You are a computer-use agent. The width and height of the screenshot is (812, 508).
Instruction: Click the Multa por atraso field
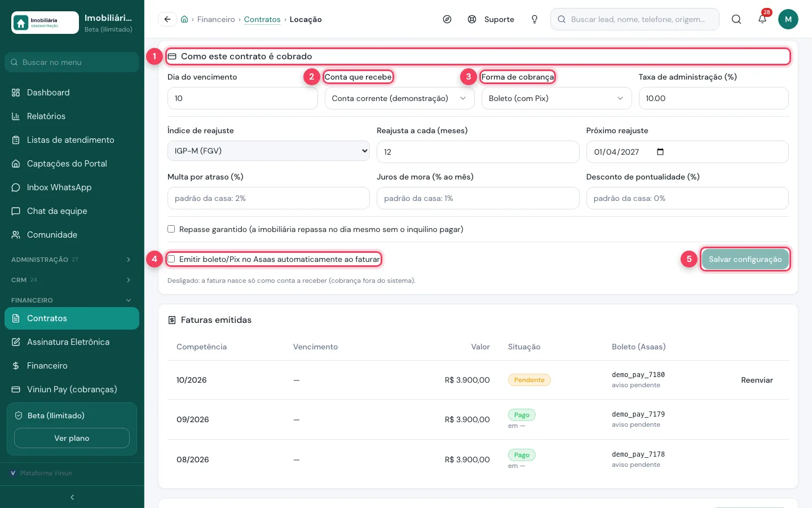coord(268,198)
